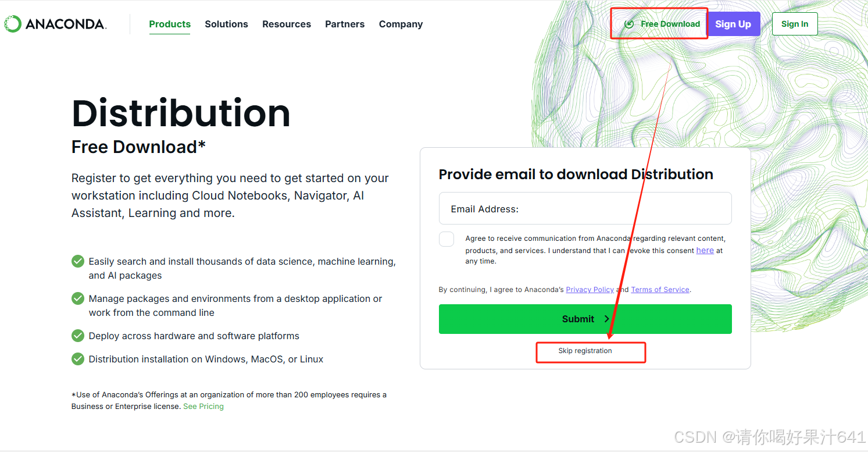The image size is (868, 452).
Task: Click the 'Register to get everything you need' paragraph
Action: 230,195
